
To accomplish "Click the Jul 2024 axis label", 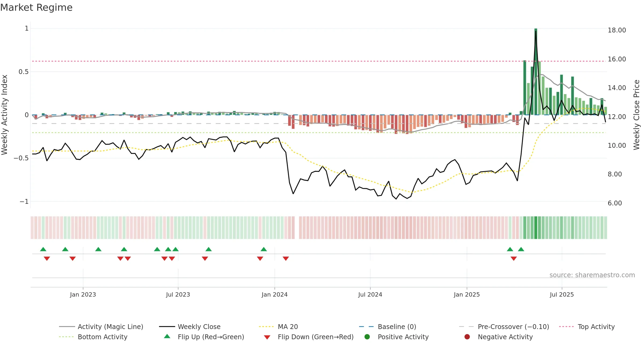I will (x=370, y=294).
